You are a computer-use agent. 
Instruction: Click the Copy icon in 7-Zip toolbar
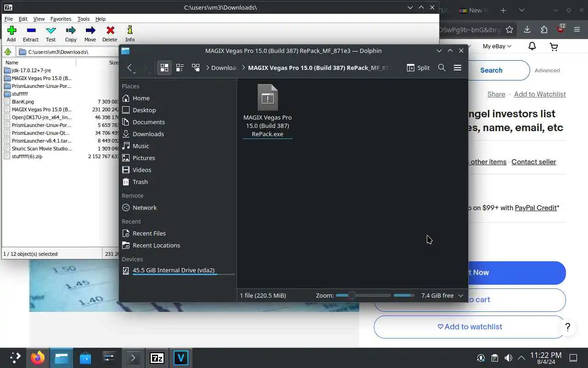pyautogui.click(x=71, y=34)
